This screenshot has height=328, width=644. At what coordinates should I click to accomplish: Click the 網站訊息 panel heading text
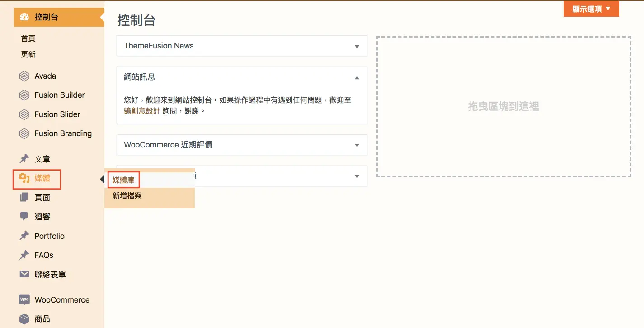pyautogui.click(x=140, y=77)
